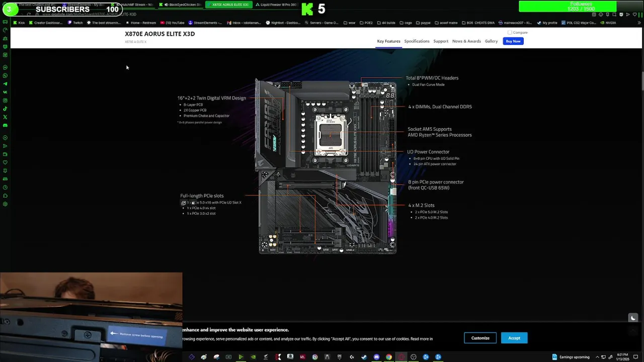Screen dimensions: 644x362
Task: Open the csgo bookmarks folder
Action: 406,23
